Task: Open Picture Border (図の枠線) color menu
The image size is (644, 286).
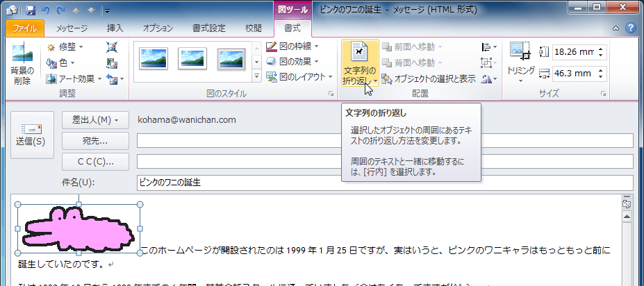Action: (292, 47)
